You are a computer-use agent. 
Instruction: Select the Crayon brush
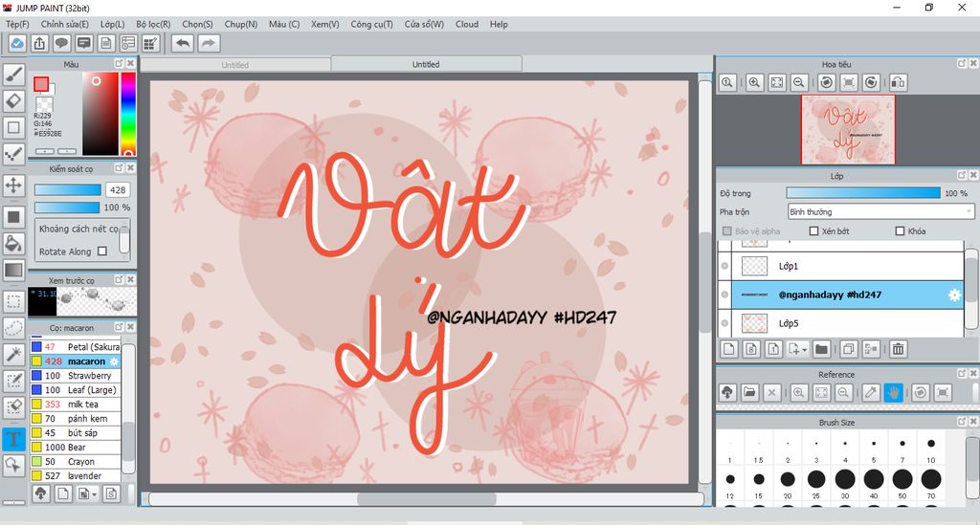tap(75, 462)
